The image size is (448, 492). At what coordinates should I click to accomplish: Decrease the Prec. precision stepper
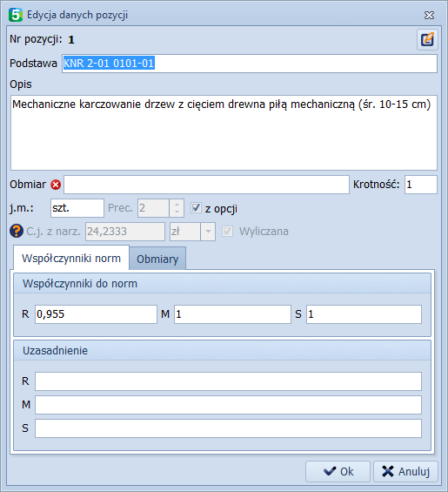point(177,212)
